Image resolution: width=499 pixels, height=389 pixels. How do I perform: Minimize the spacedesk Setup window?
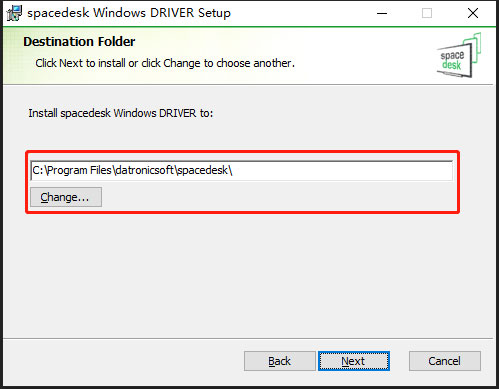pos(382,13)
